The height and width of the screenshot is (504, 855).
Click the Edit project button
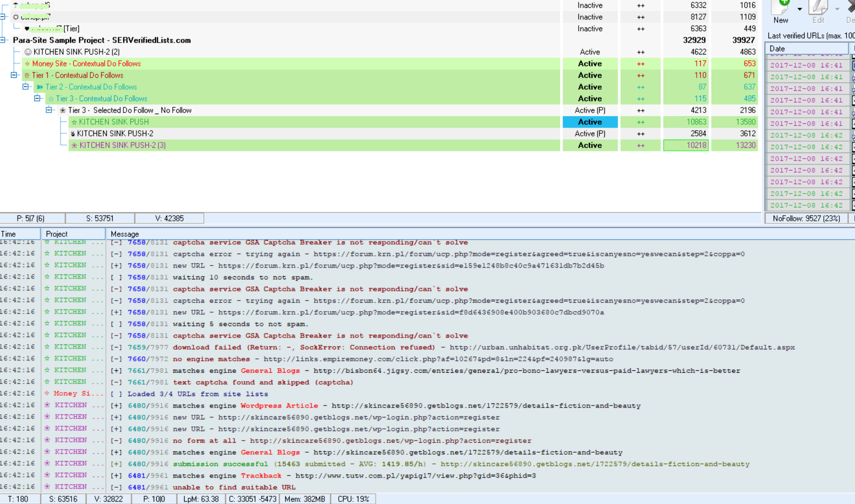(x=818, y=12)
